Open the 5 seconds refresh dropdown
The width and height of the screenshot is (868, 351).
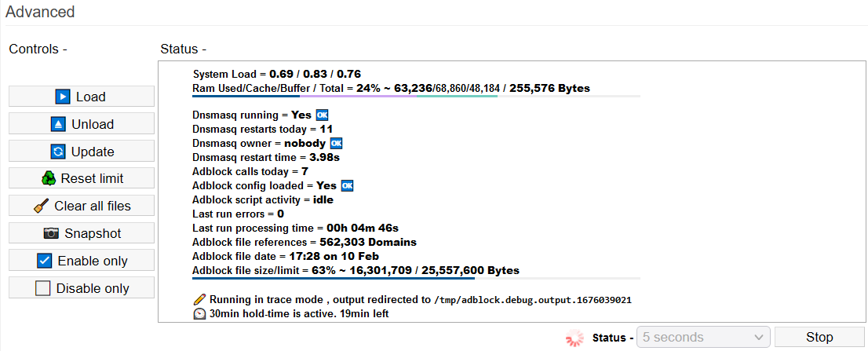(703, 337)
